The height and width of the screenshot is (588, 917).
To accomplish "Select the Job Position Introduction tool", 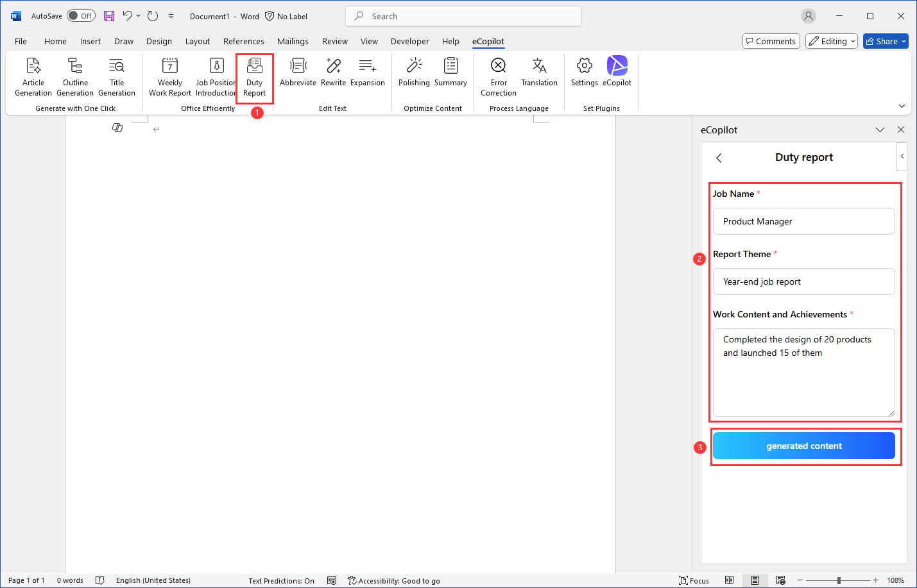I will tap(215, 76).
